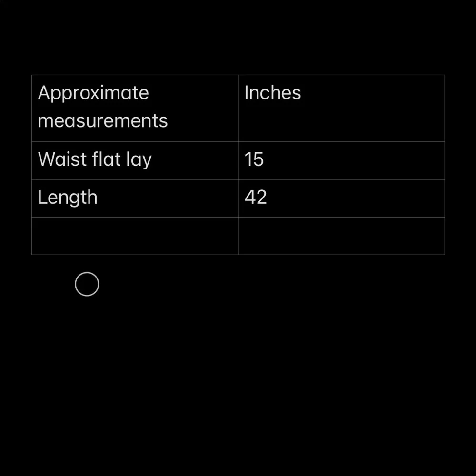
Task: Click the 'Inches' column header cell
Action: 341,108
